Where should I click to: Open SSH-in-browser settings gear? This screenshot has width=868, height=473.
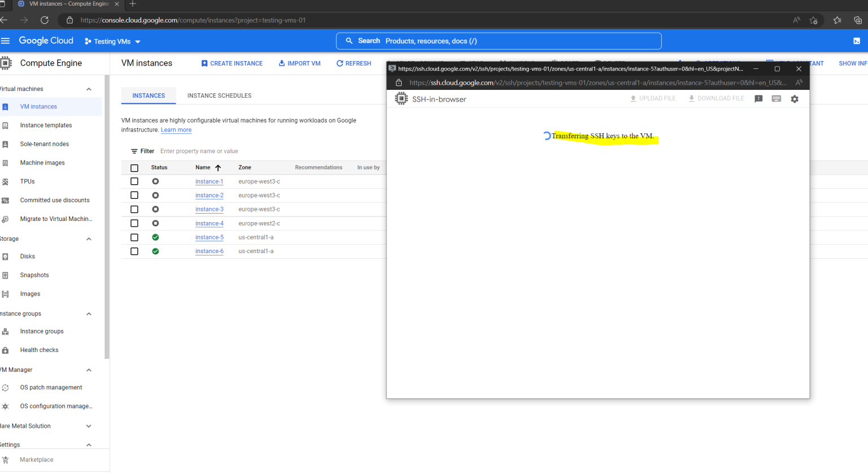click(795, 98)
